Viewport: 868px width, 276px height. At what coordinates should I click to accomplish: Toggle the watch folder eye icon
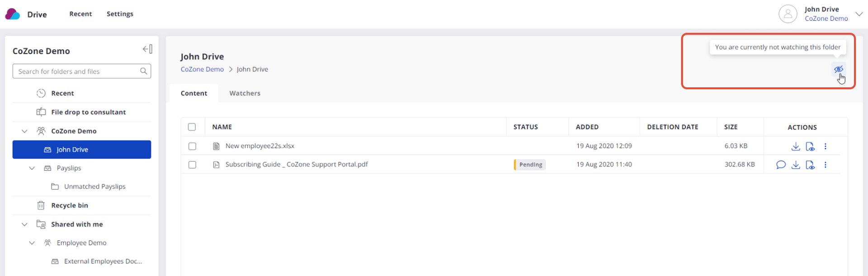[x=838, y=69]
